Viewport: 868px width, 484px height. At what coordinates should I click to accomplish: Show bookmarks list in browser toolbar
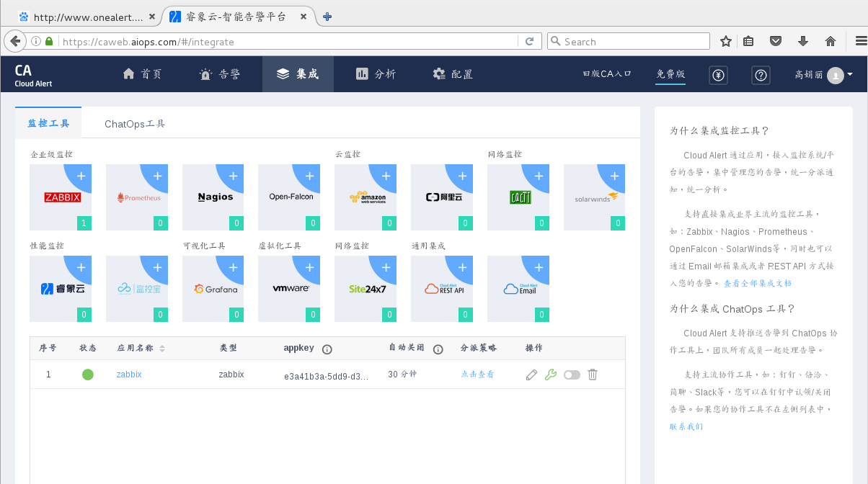click(x=748, y=41)
